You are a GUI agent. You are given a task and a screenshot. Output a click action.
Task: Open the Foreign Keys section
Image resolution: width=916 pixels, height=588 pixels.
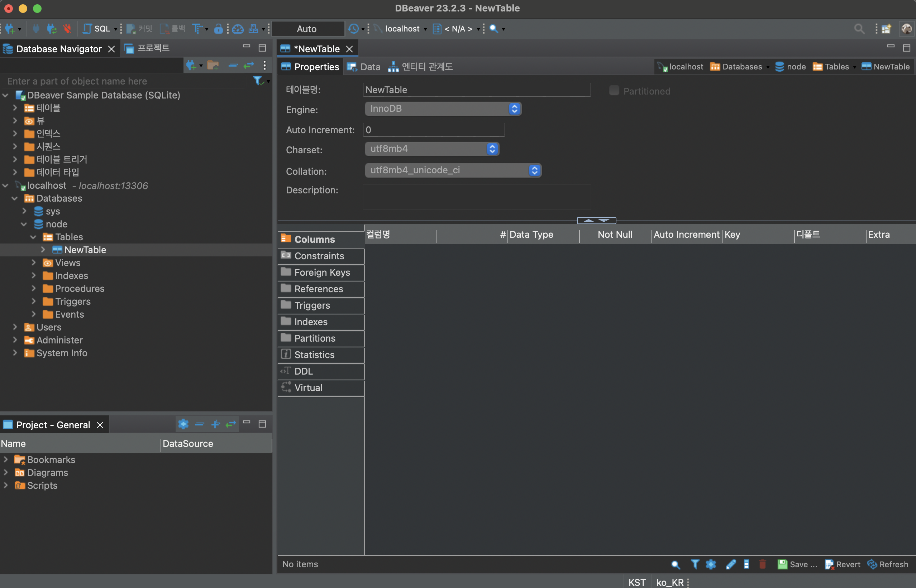coord(321,272)
